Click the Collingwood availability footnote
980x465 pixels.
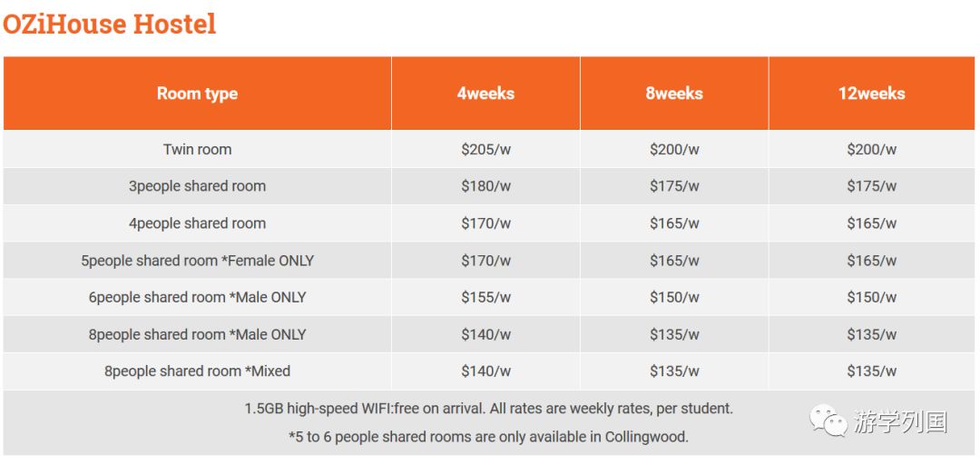(489, 437)
